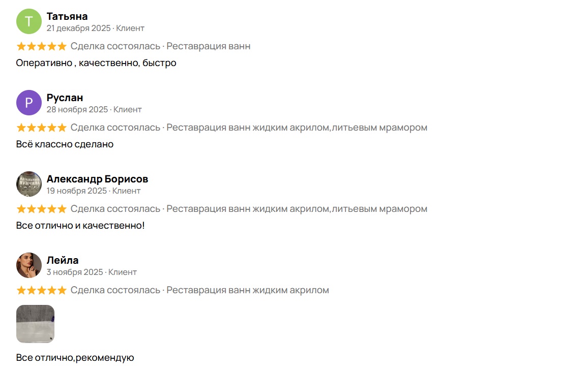588x372 pixels.
Task: Click the star rating on Татьяна's review
Action: 41,46
